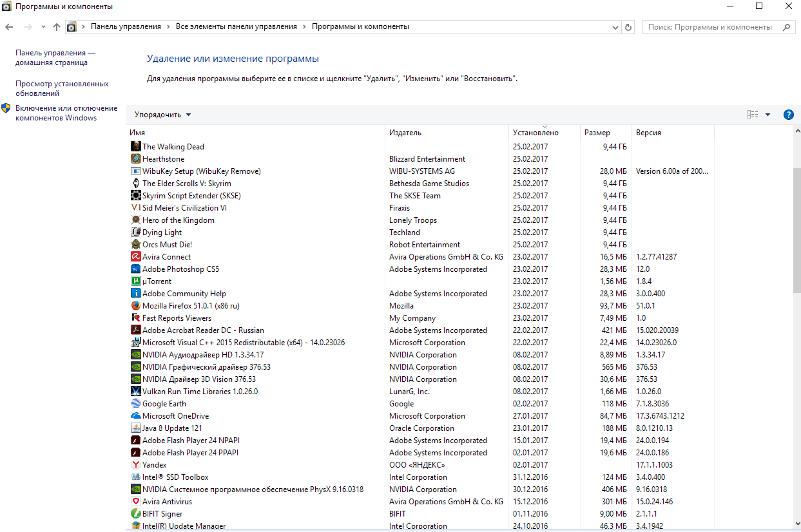The height and width of the screenshot is (532, 801).
Task: Click the search magnifier icon
Action: click(x=786, y=27)
